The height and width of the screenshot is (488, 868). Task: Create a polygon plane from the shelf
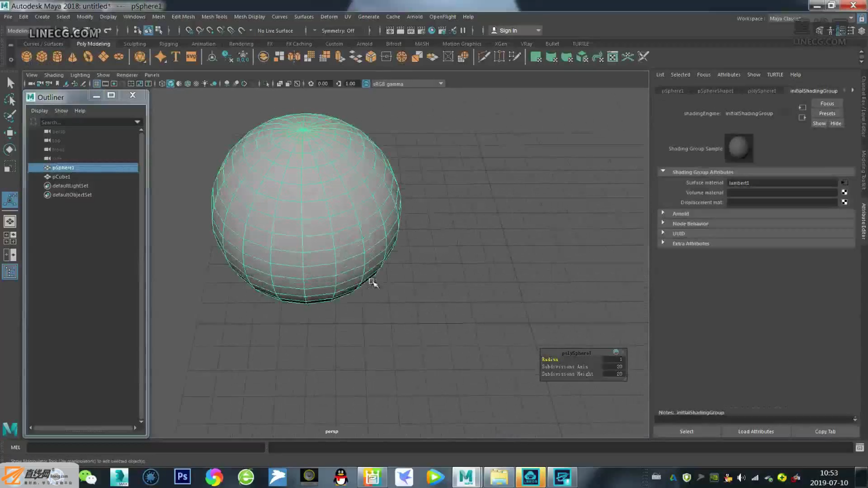pyautogui.click(x=103, y=56)
